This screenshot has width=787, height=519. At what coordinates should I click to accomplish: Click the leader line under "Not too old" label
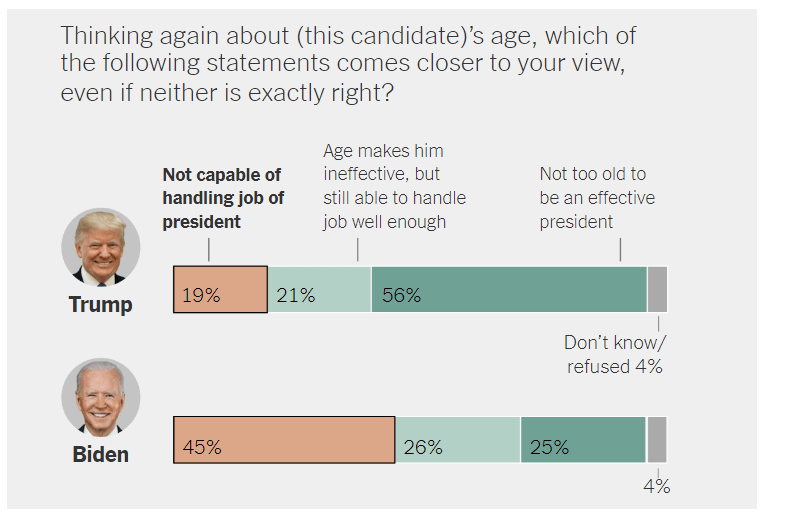620,249
